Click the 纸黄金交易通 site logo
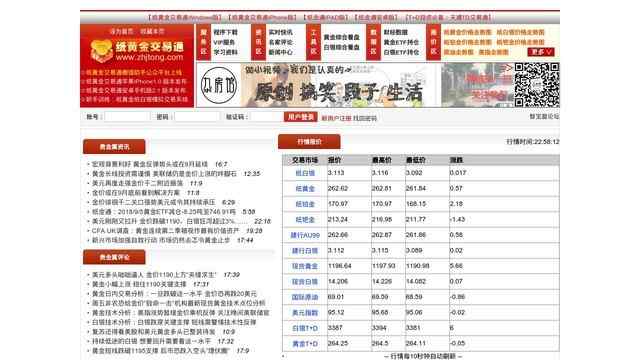Viewport: 640px width, 360px height. point(137,51)
